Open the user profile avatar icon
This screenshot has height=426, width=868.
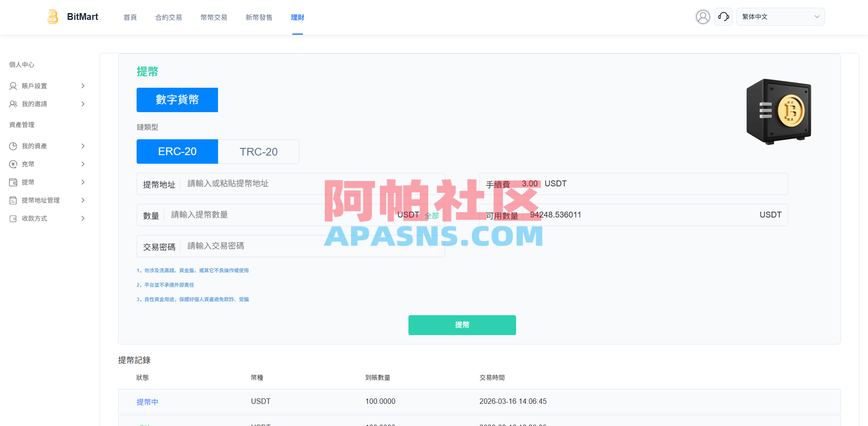(703, 17)
